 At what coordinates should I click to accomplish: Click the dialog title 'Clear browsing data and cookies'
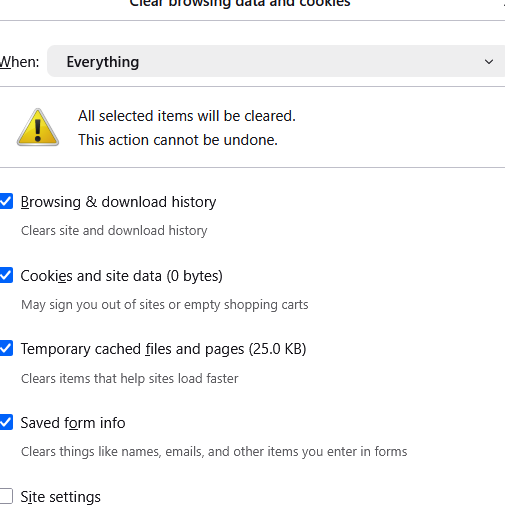pyautogui.click(x=240, y=3)
